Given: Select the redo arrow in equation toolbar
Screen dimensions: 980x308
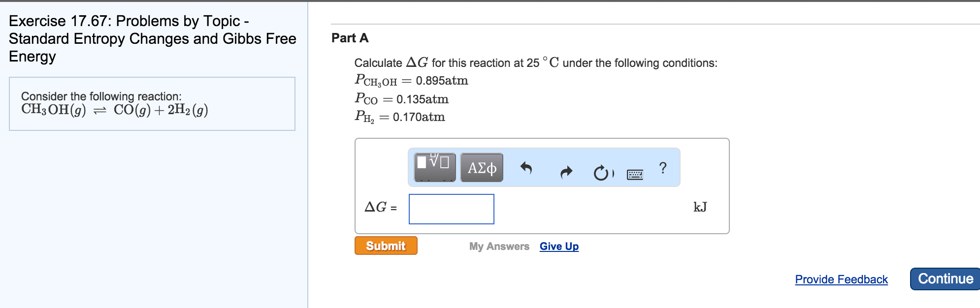Looking at the screenshot, I should point(566,171).
